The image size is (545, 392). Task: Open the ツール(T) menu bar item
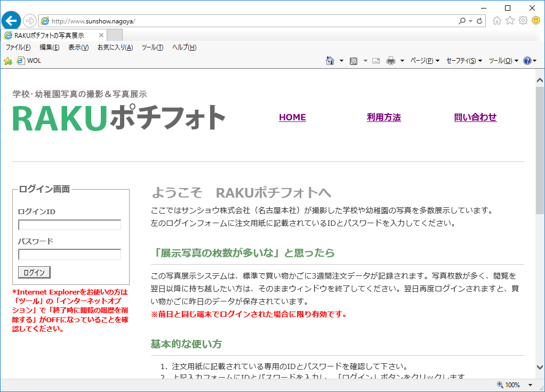click(153, 47)
